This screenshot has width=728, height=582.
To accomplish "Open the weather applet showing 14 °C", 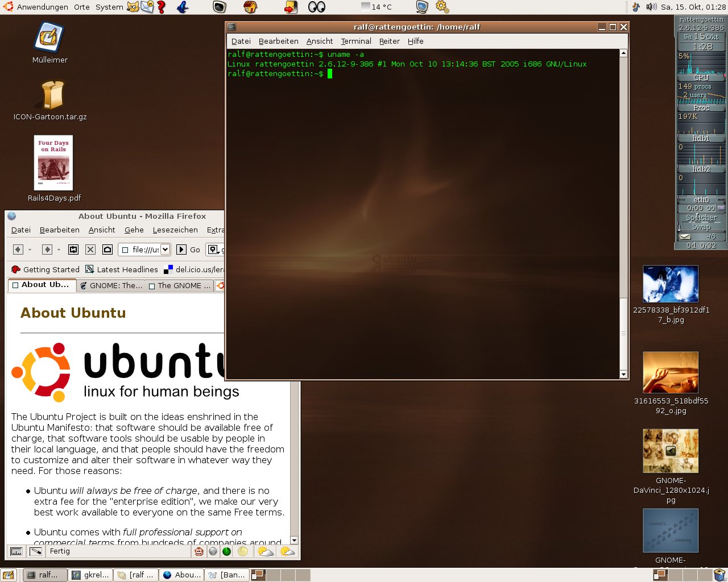I will coord(377,7).
